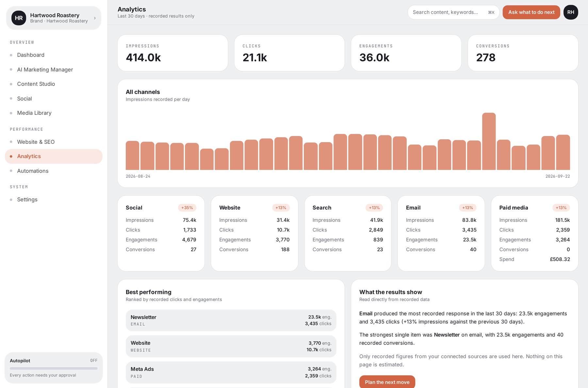Expand the Hartwood Roastery brand switcher chevron
This screenshot has height=388, width=588.
(x=95, y=18)
